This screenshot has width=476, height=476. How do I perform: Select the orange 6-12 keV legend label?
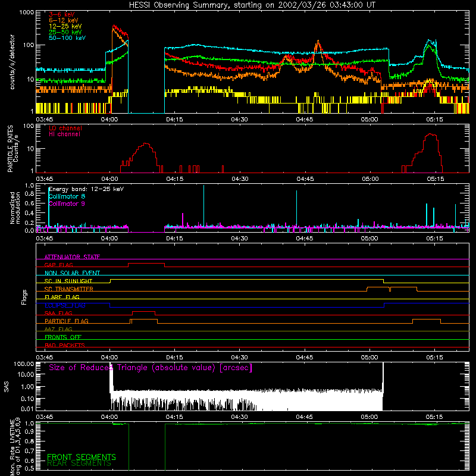point(64,20)
